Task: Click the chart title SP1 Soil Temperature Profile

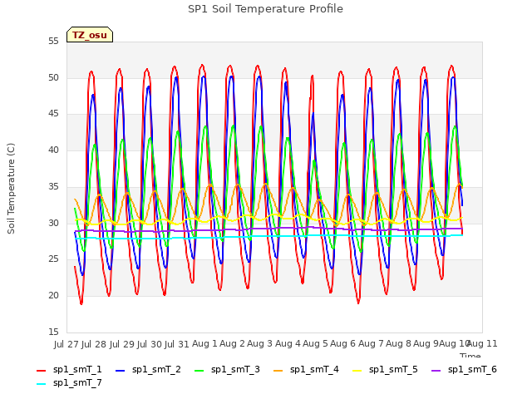Action: (265, 9)
